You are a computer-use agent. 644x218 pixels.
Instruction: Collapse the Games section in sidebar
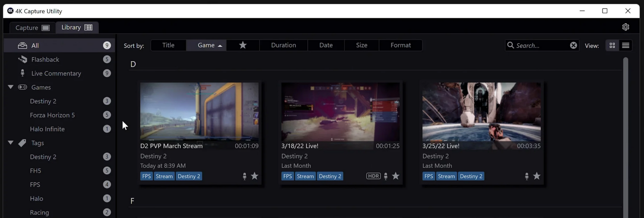pos(11,87)
